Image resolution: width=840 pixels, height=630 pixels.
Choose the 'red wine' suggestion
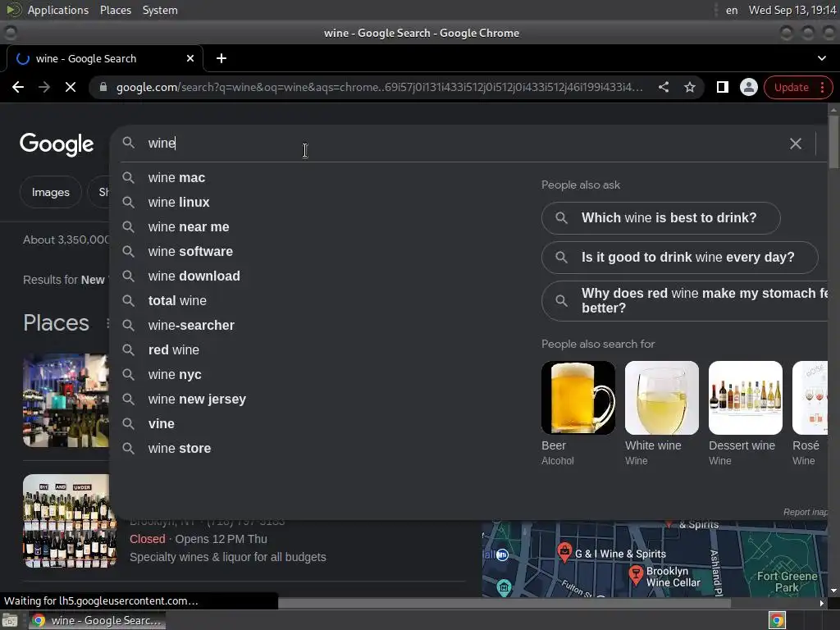[174, 350]
